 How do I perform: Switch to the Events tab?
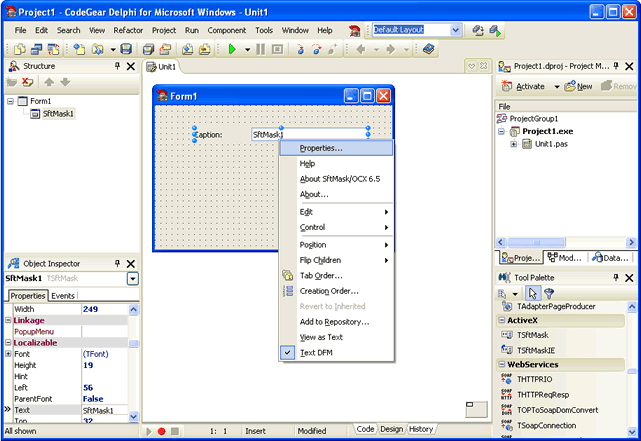pos(63,295)
